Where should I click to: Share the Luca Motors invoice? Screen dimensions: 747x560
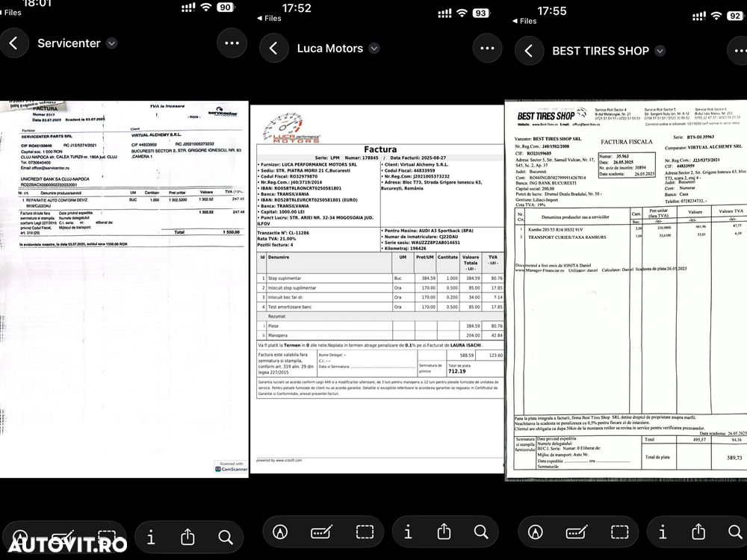pos(444,531)
